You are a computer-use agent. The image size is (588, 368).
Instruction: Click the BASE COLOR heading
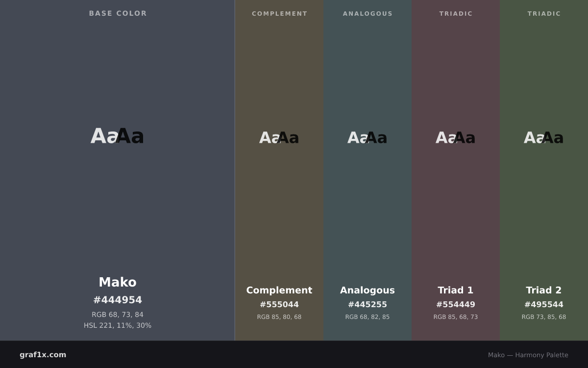pyautogui.click(x=118, y=13)
